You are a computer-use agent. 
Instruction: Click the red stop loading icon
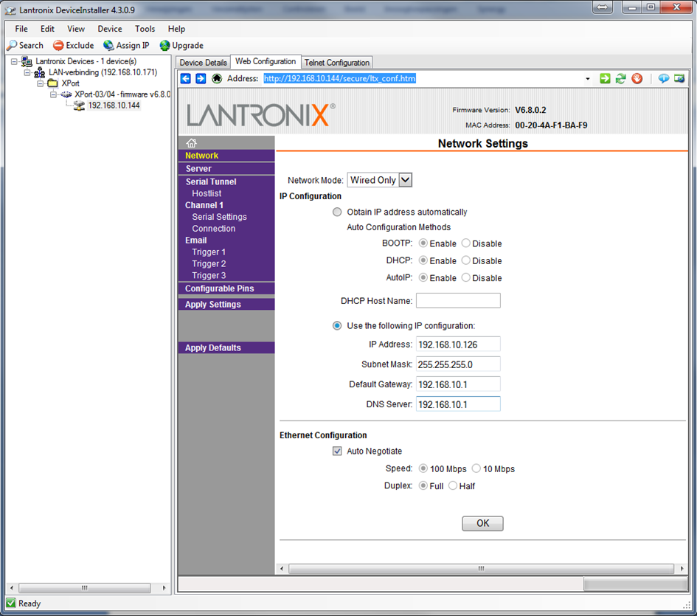tap(637, 79)
